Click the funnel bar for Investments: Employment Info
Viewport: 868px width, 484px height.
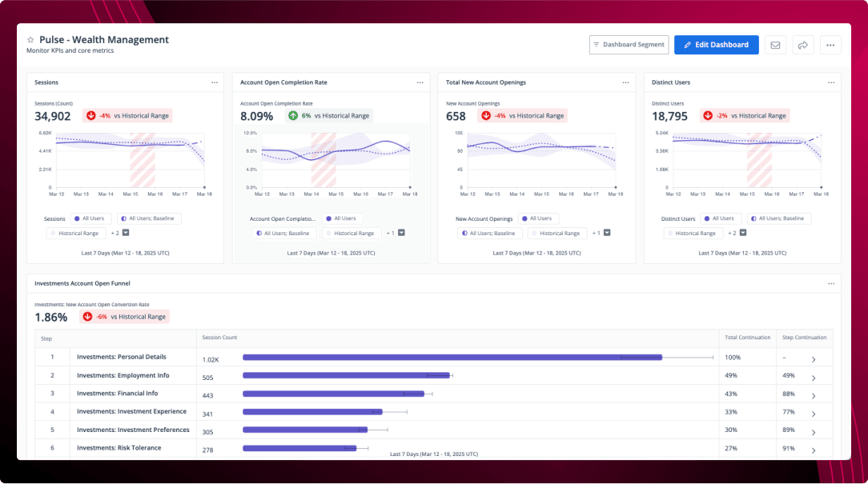click(x=346, y=374)
